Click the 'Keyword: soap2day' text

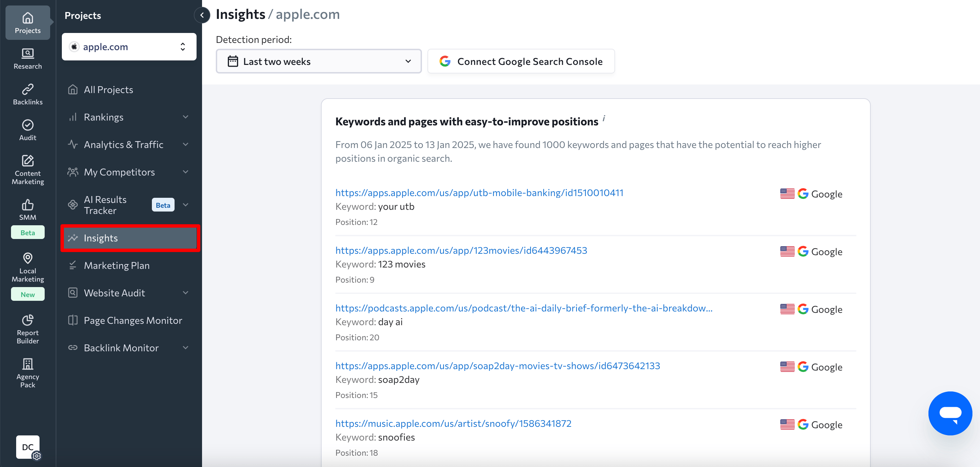(x=377, y=379)
